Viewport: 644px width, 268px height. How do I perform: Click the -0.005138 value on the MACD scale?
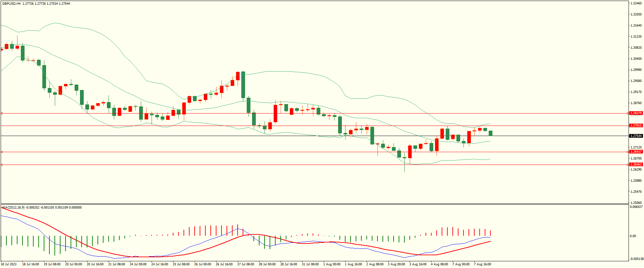pyautogui.click(x=636, y=259)
